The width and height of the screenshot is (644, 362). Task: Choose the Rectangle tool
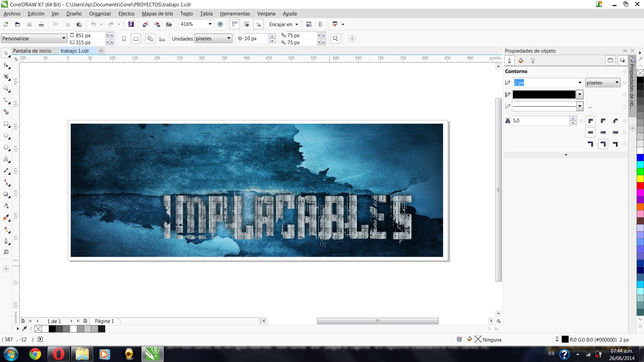[x=6, y=124]
